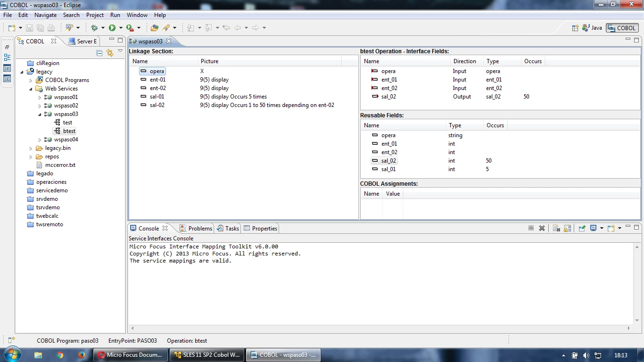Switch to the Problems tab
644x362 pixels.
196,228
